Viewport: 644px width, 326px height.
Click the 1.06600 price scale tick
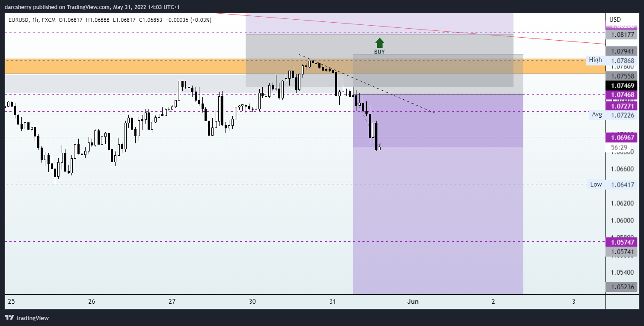(x=623, y=169)
